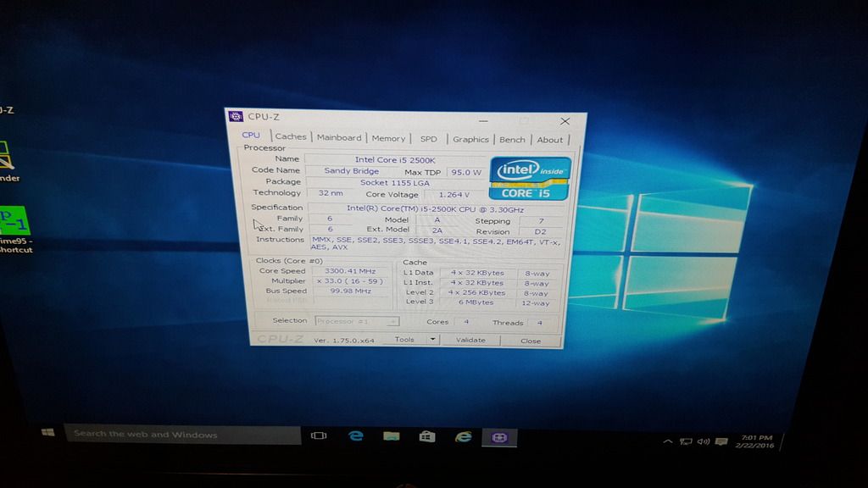Open File Explorer from the taskbar

392,436
